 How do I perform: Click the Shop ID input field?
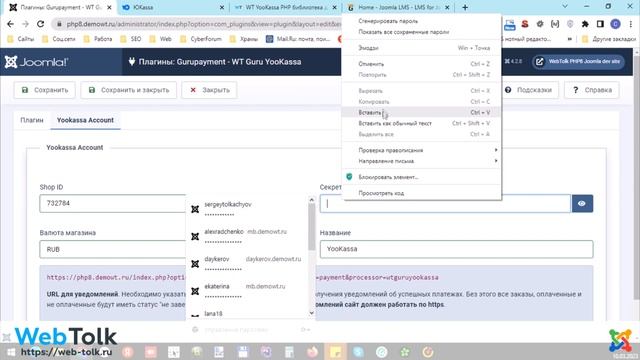point(113,203)
